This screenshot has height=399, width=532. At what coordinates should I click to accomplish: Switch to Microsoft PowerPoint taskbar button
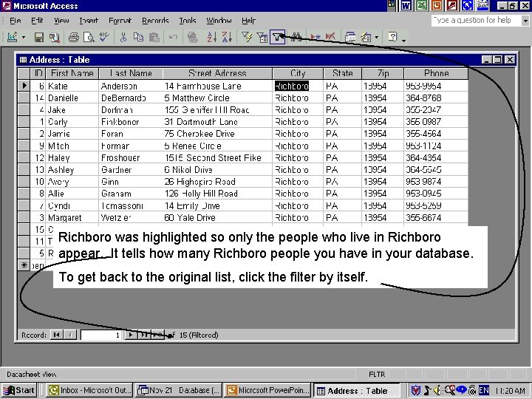[268, 390]
